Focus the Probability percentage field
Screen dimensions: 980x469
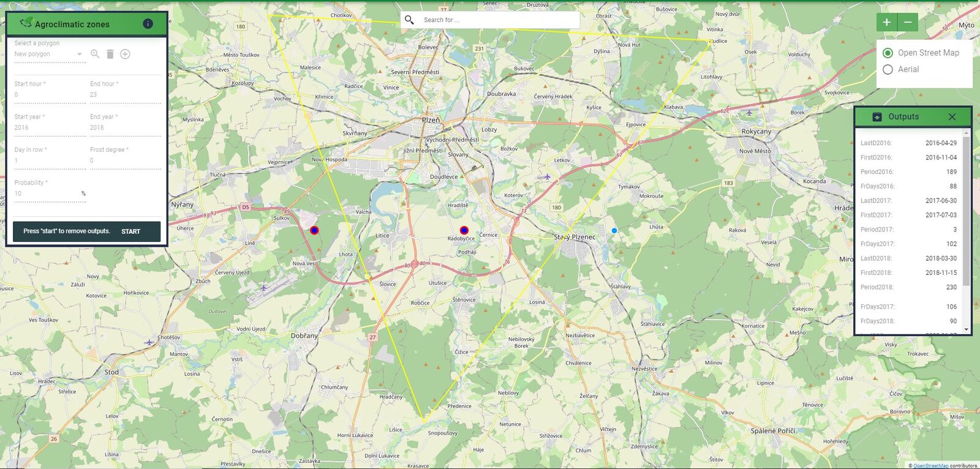[47, 193]
